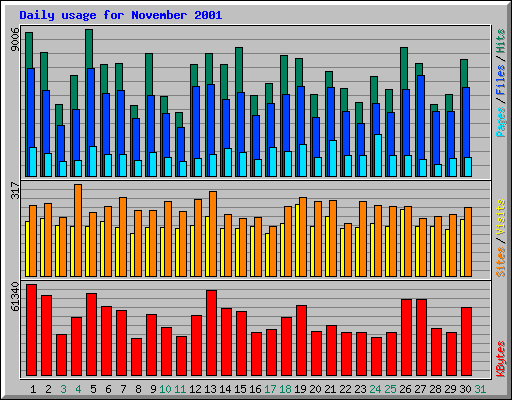Click weekend day label '3'
This screenshot has height=400, width=512.
pyautogui.click(x=63, y=389)
